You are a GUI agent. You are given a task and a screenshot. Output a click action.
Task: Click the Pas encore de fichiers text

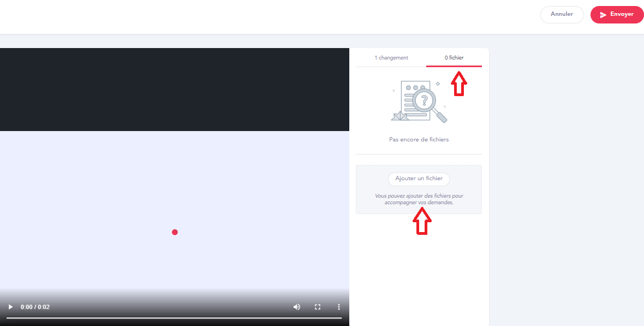[419, 140]
